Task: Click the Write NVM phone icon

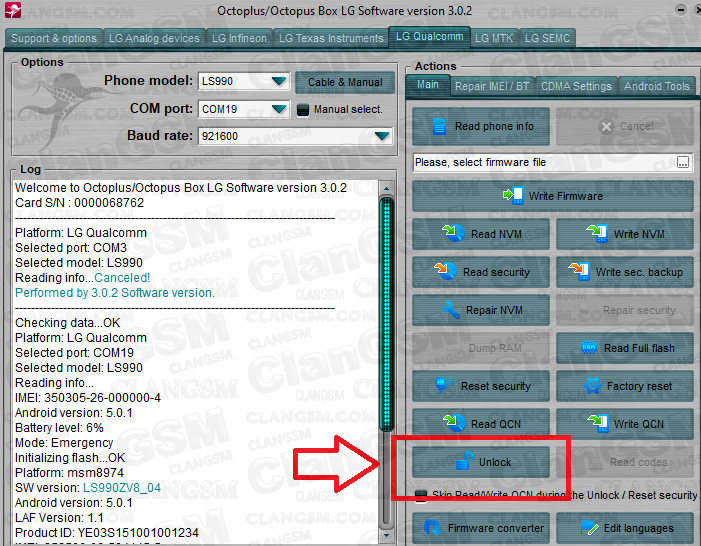Action: point(597,233)
